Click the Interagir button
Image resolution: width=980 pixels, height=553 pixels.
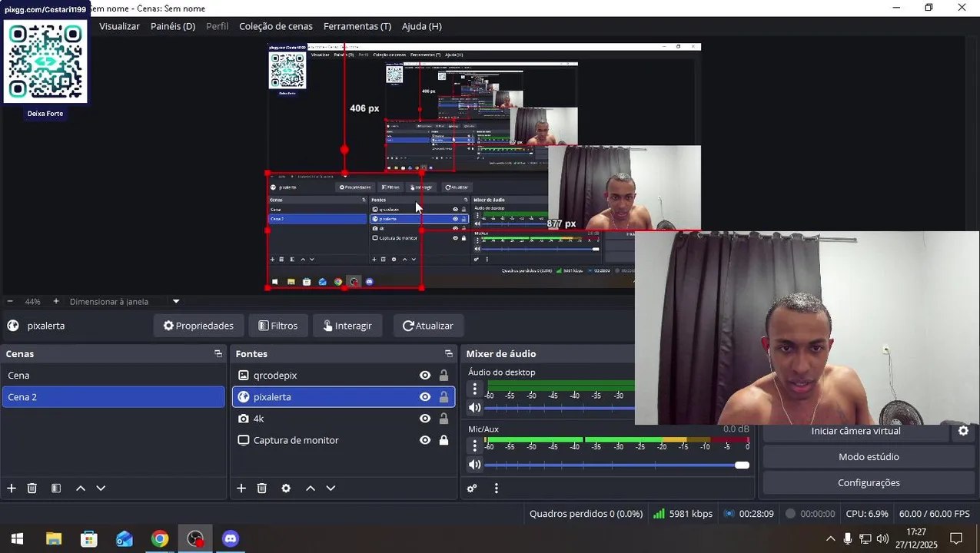tap(347, 326)
